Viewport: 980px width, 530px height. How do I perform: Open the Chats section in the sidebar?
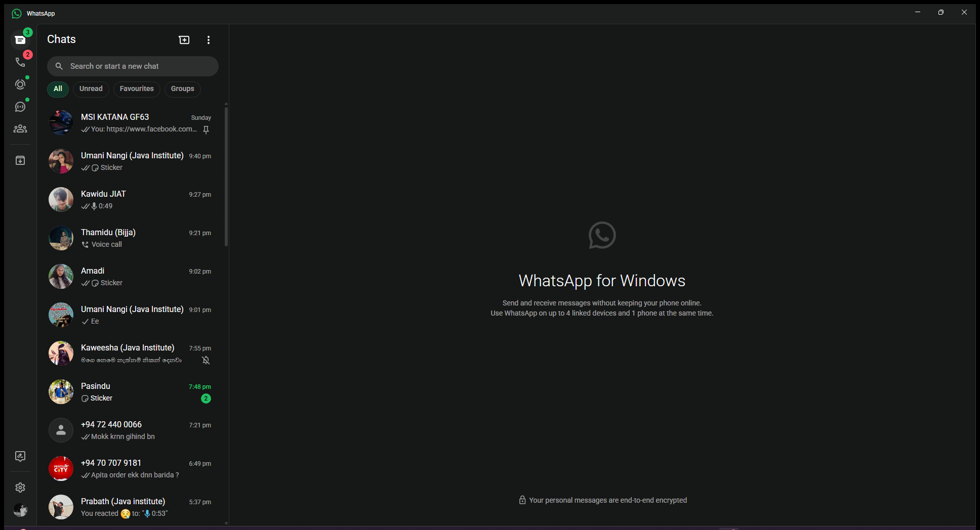pos(20,39)
